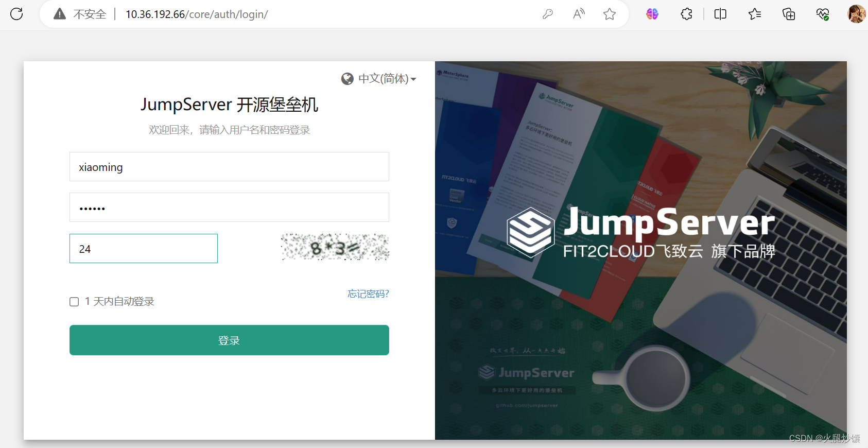Click the globe language icon

click(x=348, y=79)
